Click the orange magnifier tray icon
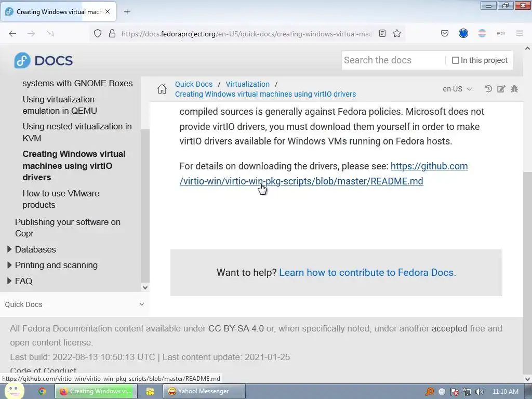Viewport: 532px width, 399px height. coord(430,392)
